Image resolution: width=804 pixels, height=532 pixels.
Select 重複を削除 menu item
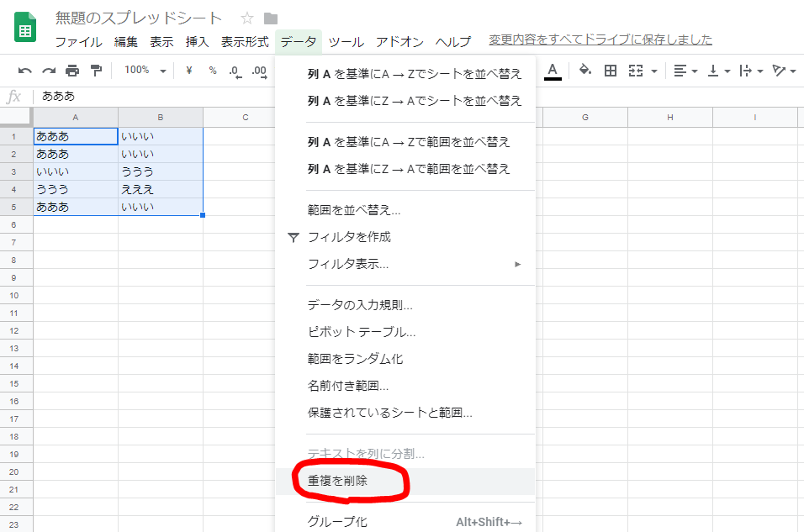point(405,481)
